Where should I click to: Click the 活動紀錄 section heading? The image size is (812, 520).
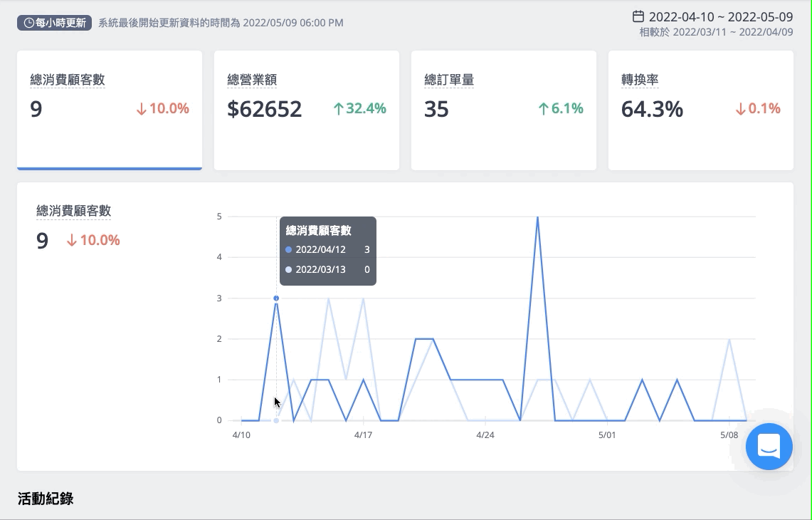coord(46,499)
